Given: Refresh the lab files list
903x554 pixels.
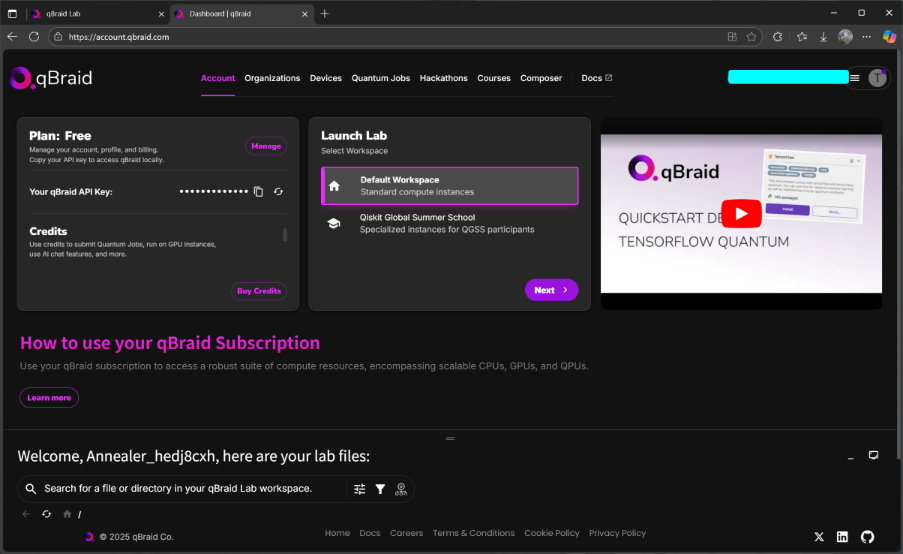Looking at the screenshot, I should click(47, 514).
